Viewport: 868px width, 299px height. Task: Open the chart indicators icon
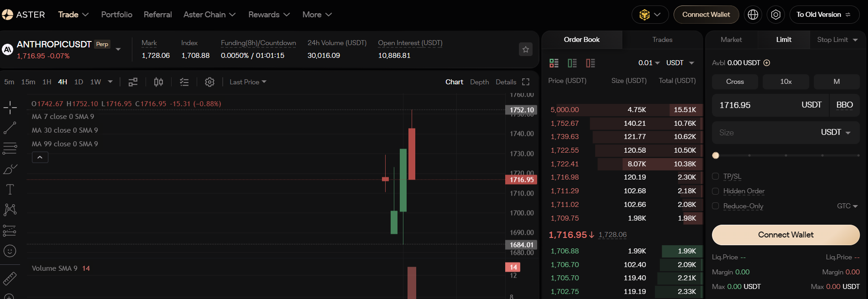click(x=133, y=82)
